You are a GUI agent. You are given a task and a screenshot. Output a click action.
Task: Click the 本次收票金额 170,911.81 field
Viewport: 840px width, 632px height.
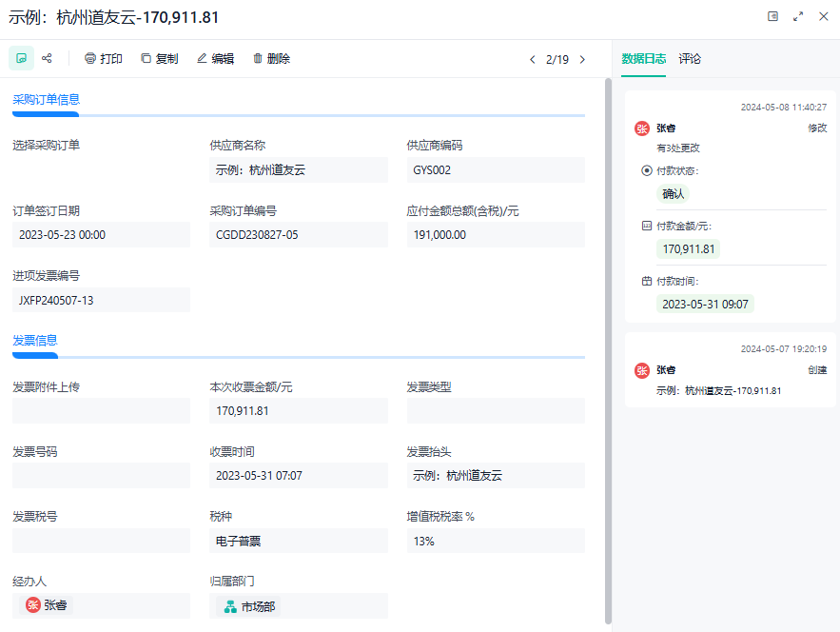[299, 410]
